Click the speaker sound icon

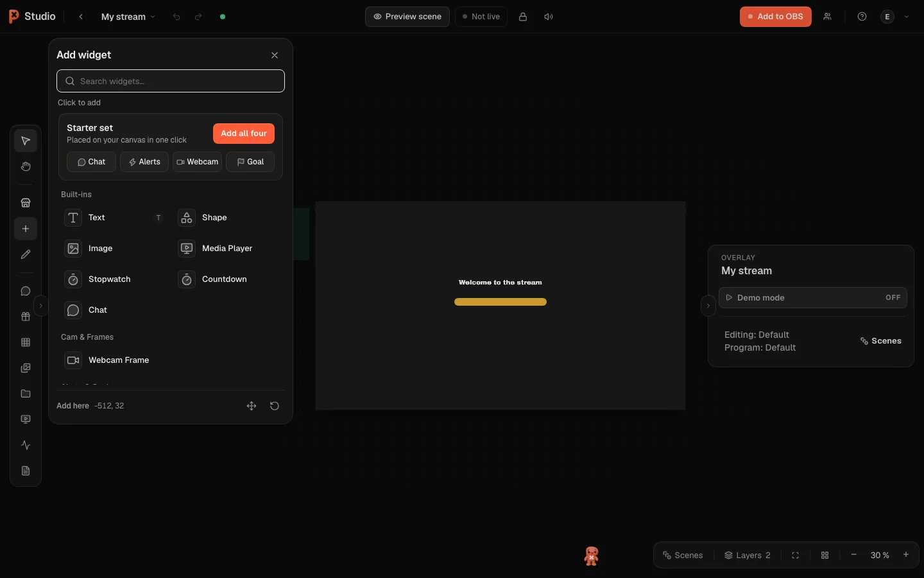pos(549,17)
